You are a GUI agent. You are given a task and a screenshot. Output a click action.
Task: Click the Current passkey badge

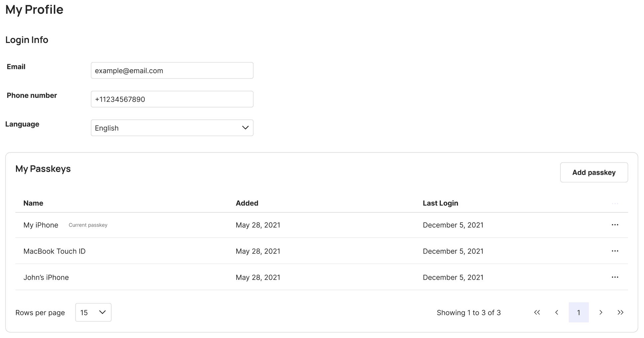(88, 225)
